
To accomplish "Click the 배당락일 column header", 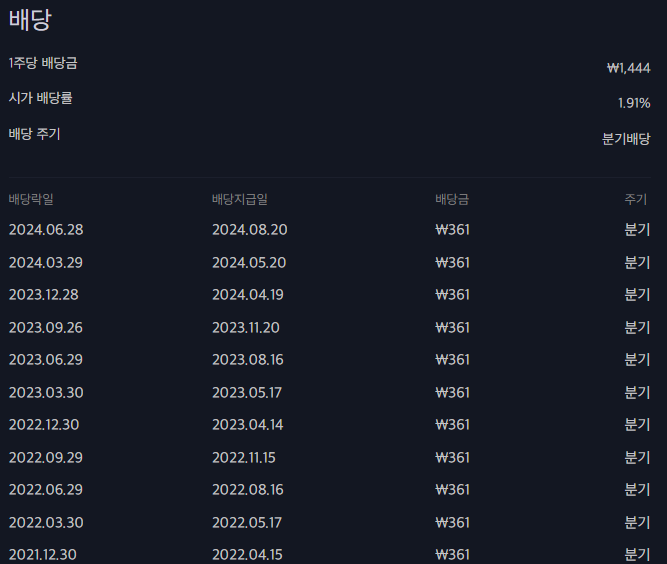I will point(31,199).
